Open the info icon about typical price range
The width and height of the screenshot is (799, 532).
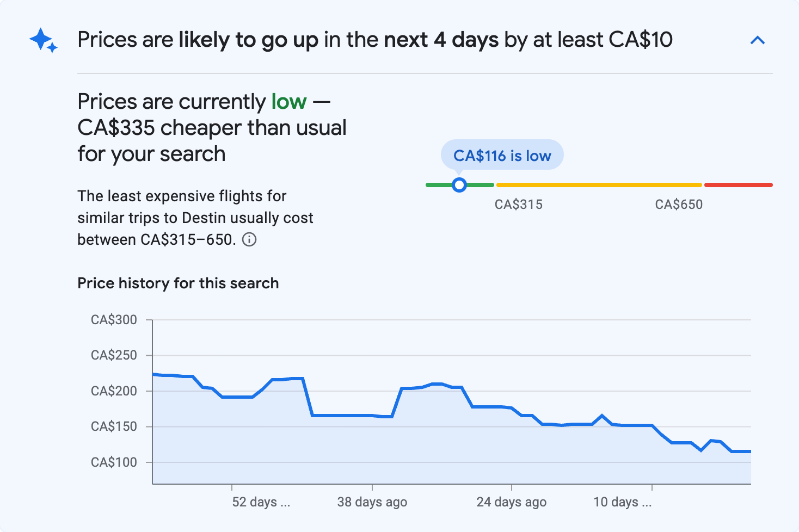250,239
